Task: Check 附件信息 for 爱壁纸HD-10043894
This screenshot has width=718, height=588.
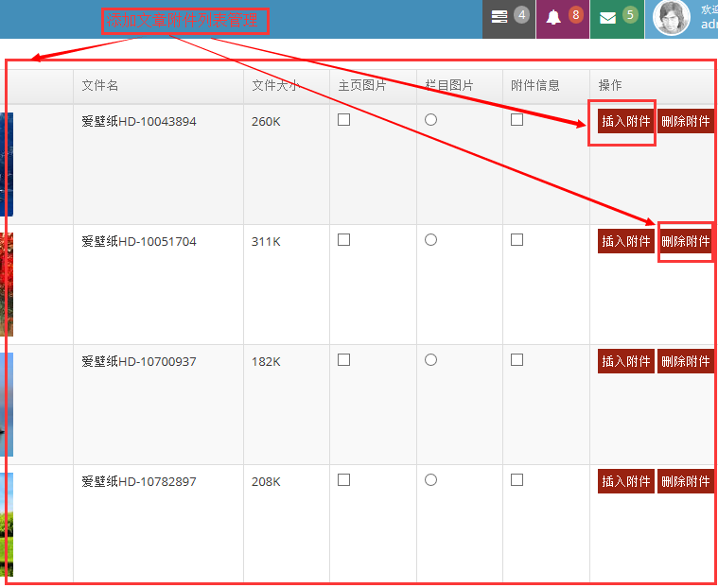Action: click(x=517, y=120)
